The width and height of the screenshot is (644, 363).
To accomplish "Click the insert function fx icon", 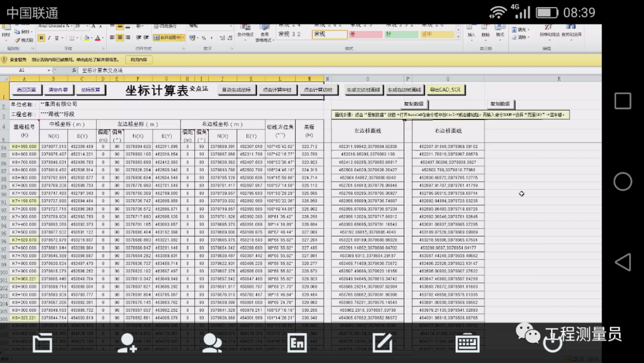I will click(x=74, y=70).
